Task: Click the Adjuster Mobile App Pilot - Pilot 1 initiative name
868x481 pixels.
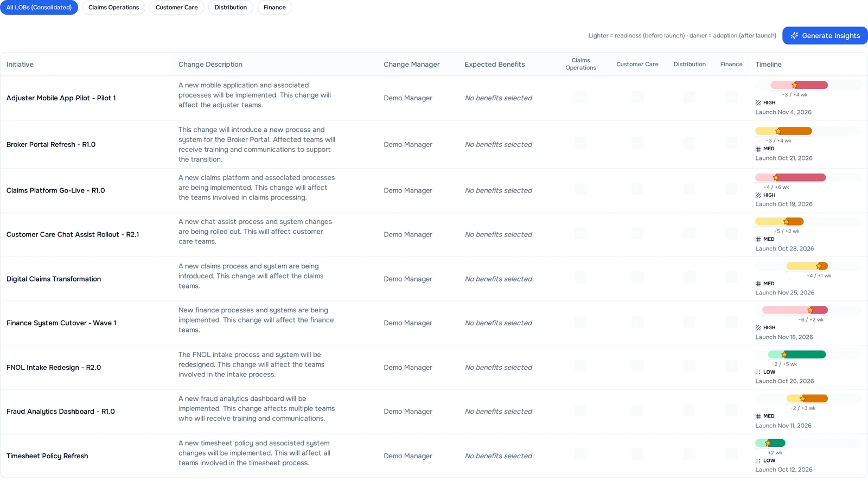Action: [x=61, y=98]
